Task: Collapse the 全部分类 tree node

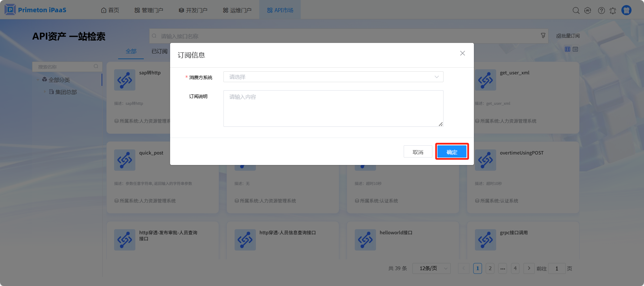Action: [38, 80]
